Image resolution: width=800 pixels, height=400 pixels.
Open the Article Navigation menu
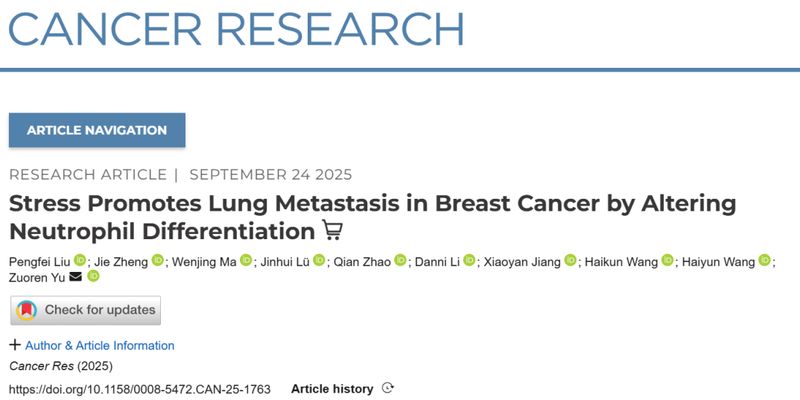[x=97, y=130]
